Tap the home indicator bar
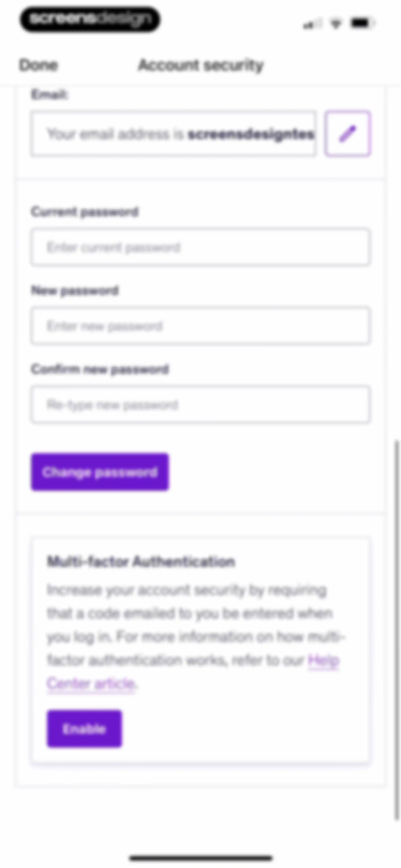The height and width of the screenshot is (868, 401). click(x=201, y=858)
